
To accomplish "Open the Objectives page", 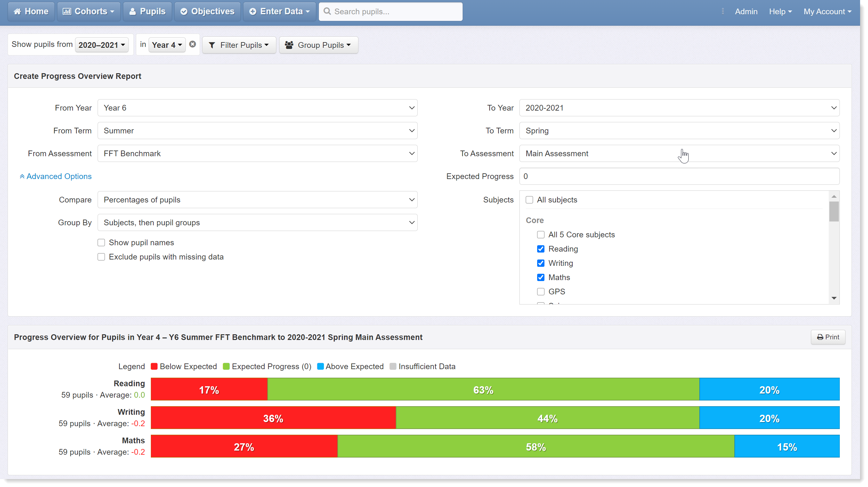I will click(x=207, y=11).
